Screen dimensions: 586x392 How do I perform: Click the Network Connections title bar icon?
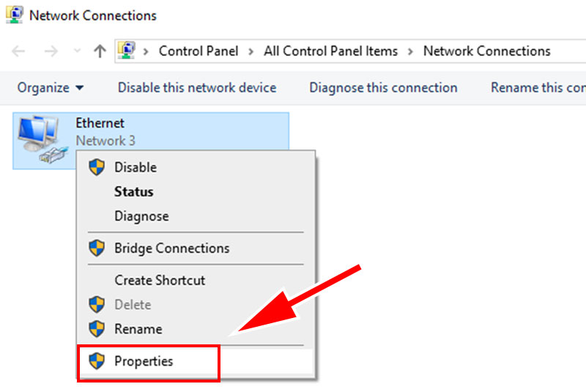[15, 15]
